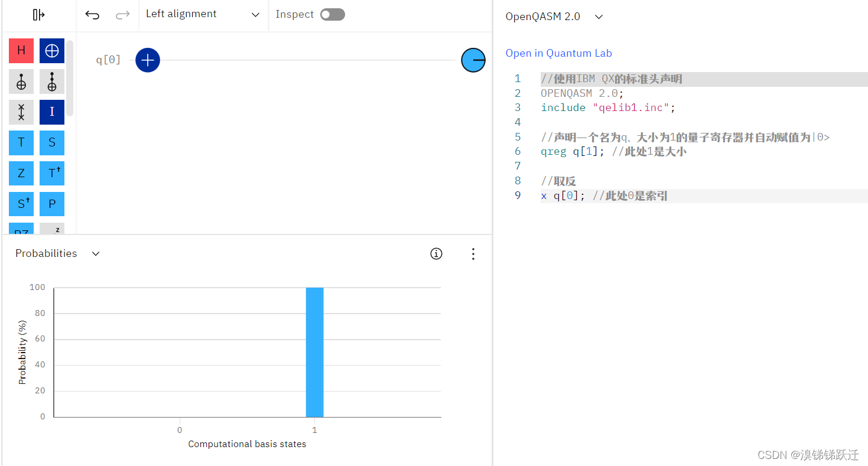
Task: Open the OpenQASM 2.0 dropdown
Action: point(554,17)
